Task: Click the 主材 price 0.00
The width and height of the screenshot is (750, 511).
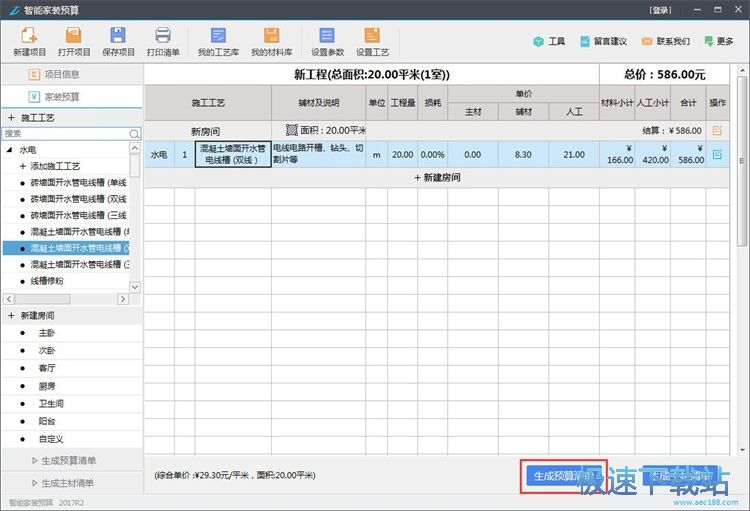Action: [x=473, y=155]
